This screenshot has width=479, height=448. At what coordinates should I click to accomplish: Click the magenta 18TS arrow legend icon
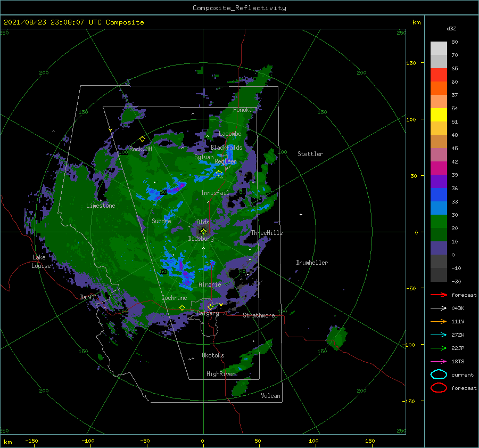(439, 362)
